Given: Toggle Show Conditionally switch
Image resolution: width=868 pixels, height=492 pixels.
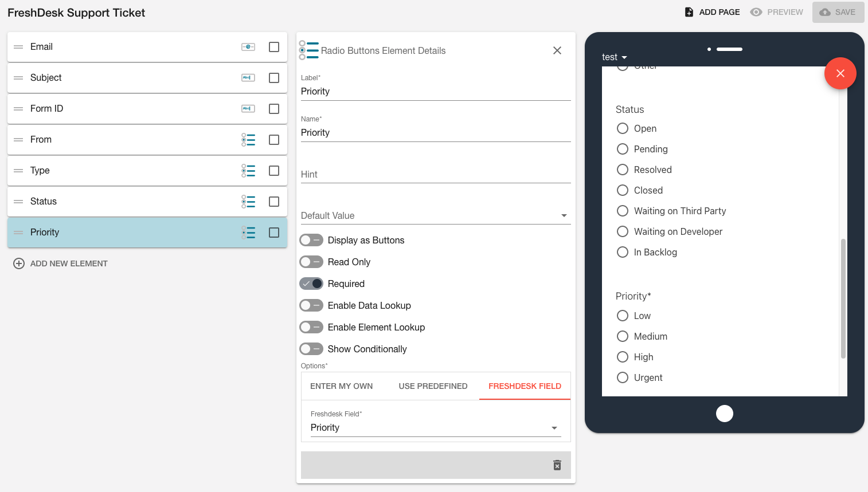Looking at the screenshot, I should click(311, 349).
